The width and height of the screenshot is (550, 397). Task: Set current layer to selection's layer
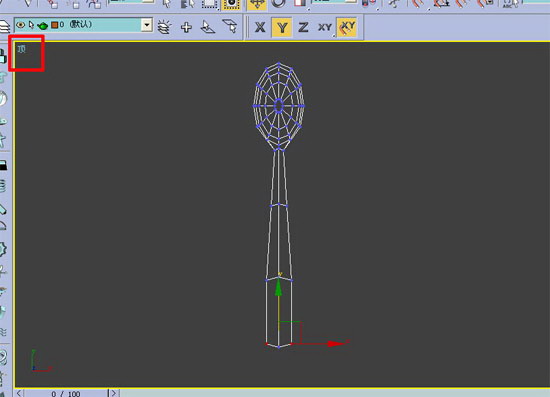pyautogui.click(x=230, y=26)
